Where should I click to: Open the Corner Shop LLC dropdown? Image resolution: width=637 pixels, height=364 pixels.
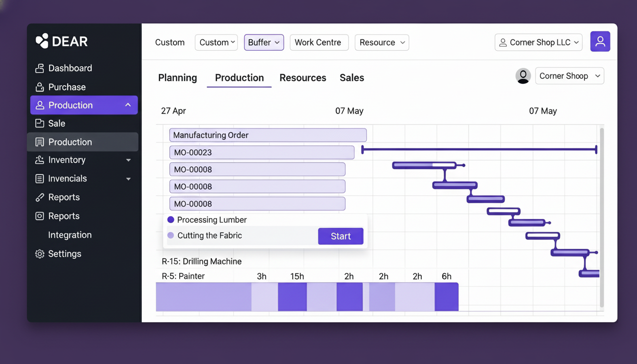point(538,42)
